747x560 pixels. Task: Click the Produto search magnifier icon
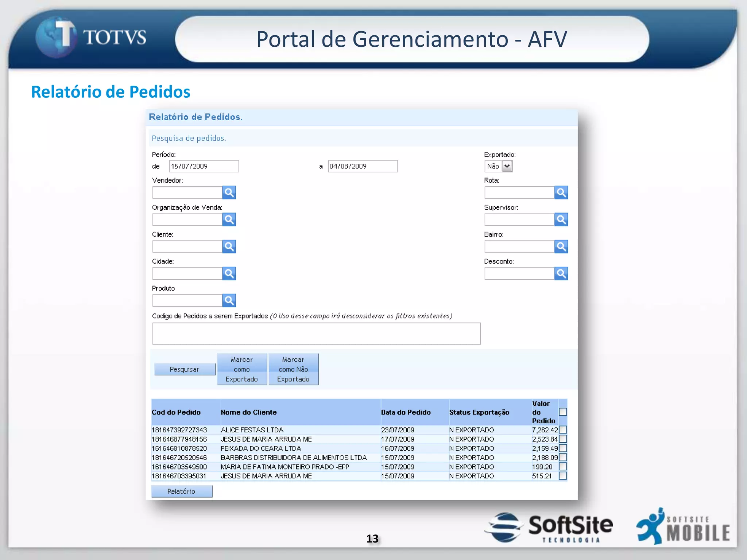(x=229, y=300)
